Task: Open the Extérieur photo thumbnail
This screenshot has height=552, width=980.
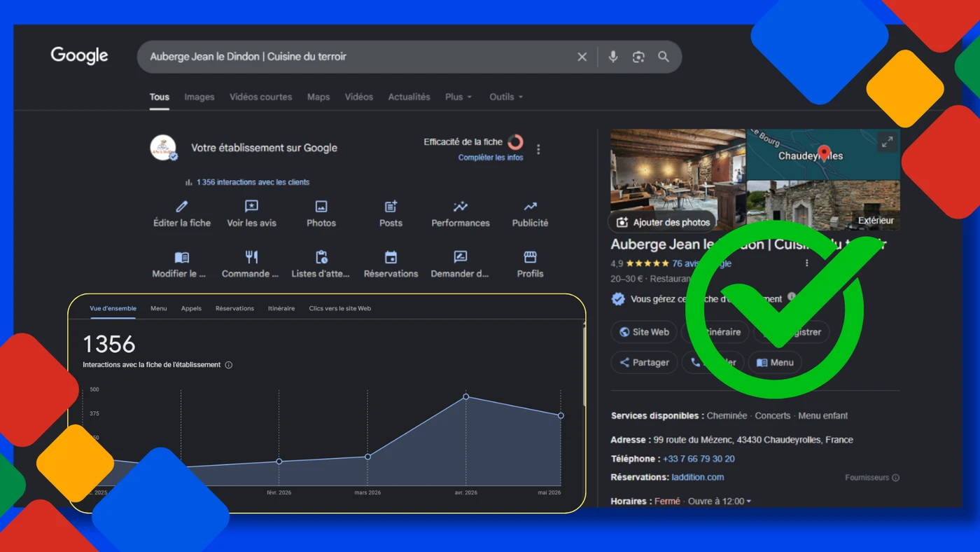Action: click(x=824, y=205)
